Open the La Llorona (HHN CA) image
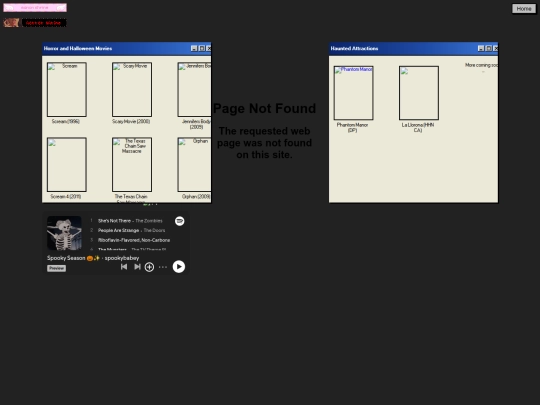Screen dimensions: 540x405 (x=419, y=93)
